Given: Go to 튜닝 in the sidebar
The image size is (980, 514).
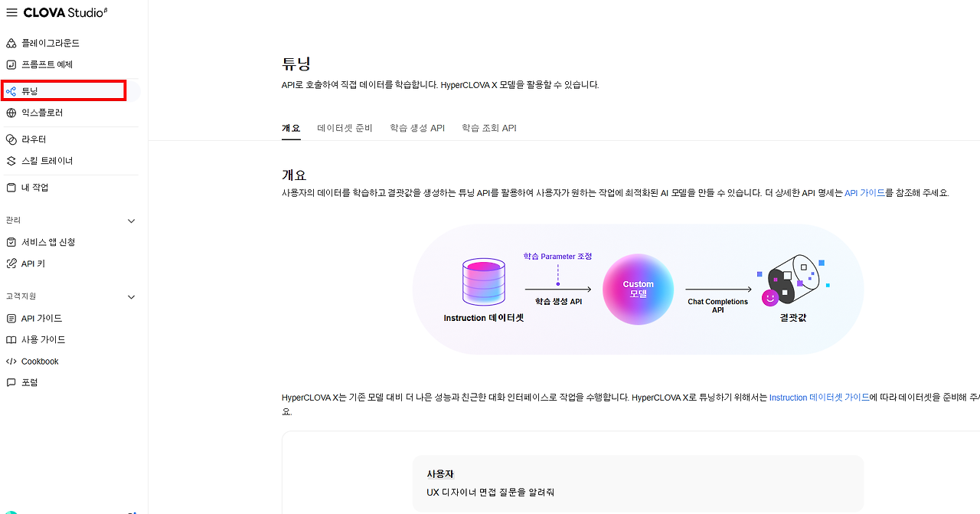Looking at the screenshot, I should tap(70, 91).
